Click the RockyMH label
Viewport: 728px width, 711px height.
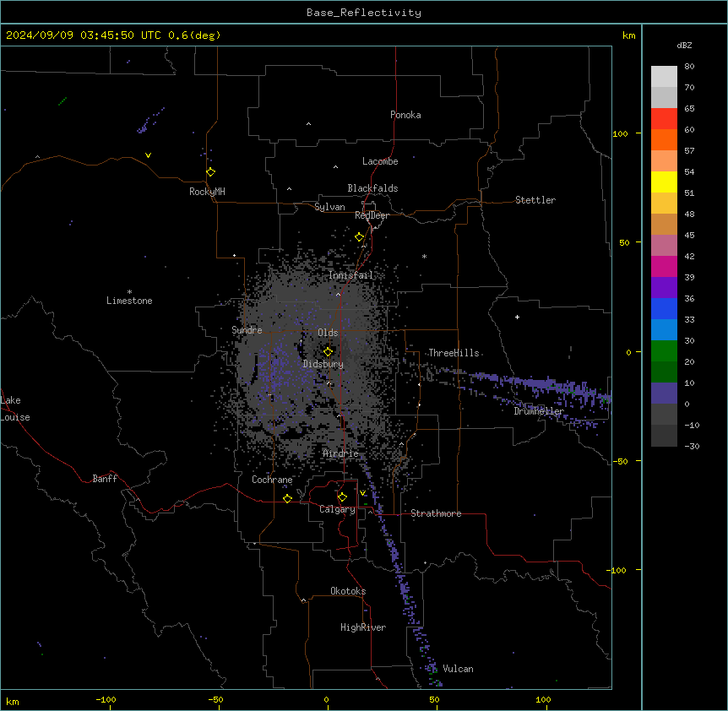tap(207, 192)
